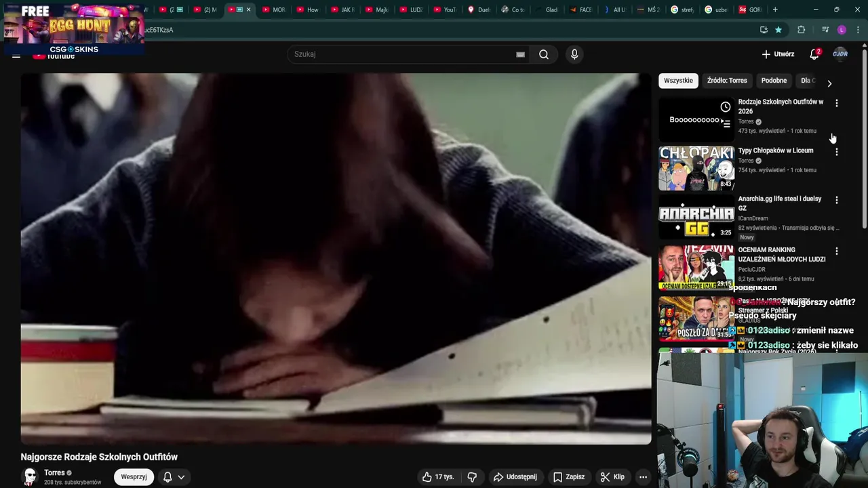Open the on-screen keyboard icon in search box
This screenshot has height=488, width=868.
click(x=520, y=54)
